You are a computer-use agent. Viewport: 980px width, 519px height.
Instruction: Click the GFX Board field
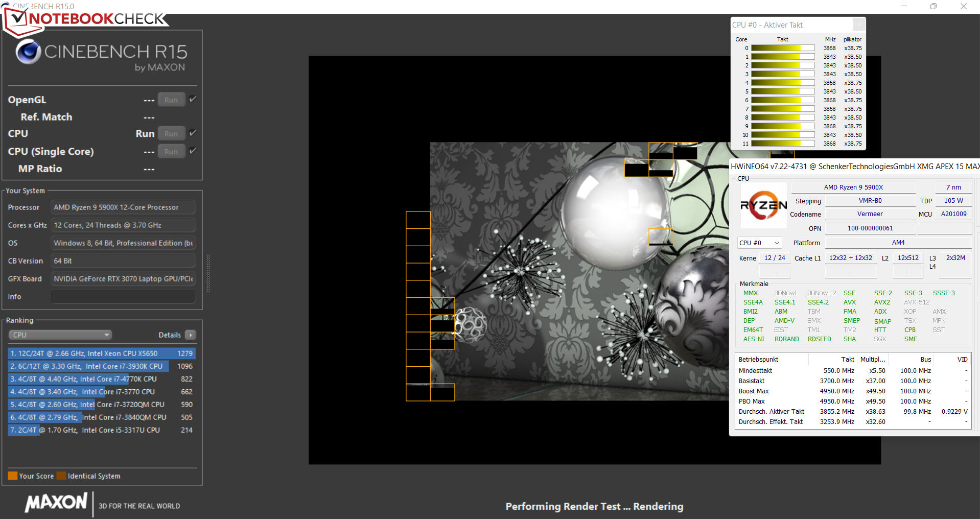tap(123, 279)
